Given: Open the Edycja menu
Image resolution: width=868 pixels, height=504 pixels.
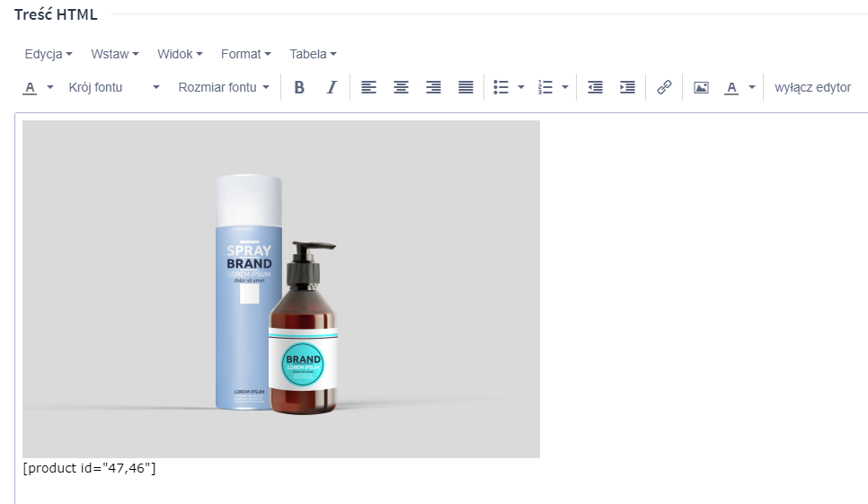Looking at the screenshot, I should click(48, 54).
